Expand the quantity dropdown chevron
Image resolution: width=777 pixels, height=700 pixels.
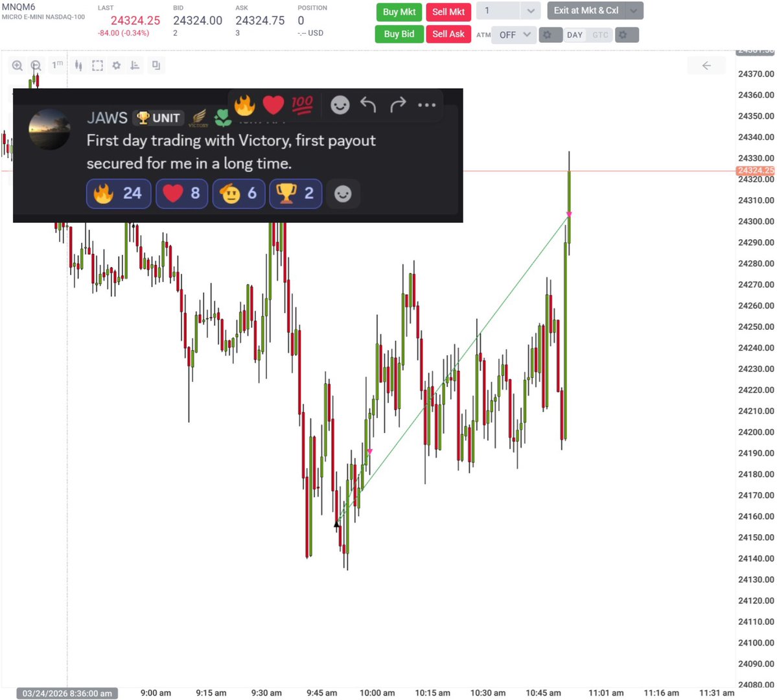[531, 10]
